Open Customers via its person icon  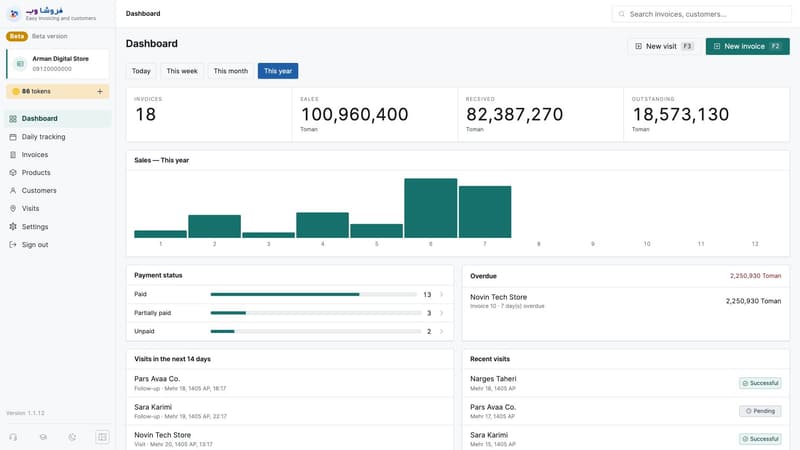point(13,190)
